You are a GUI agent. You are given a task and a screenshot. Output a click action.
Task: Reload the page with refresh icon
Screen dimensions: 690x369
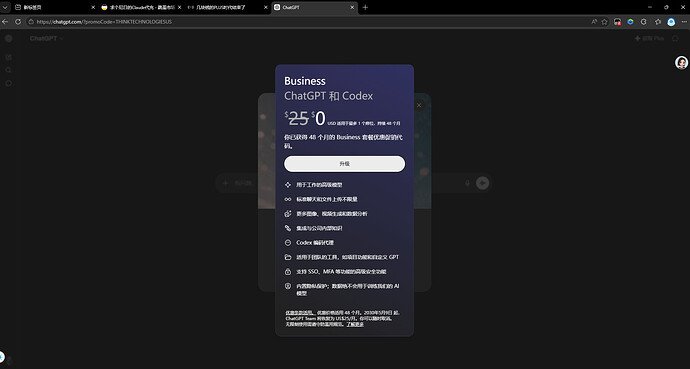18,22
